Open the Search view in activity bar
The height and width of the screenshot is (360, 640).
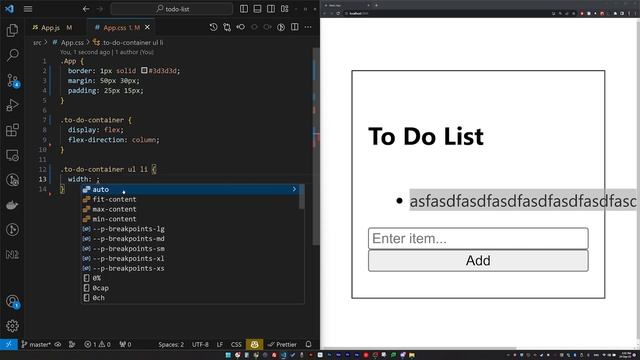[12, 55]
